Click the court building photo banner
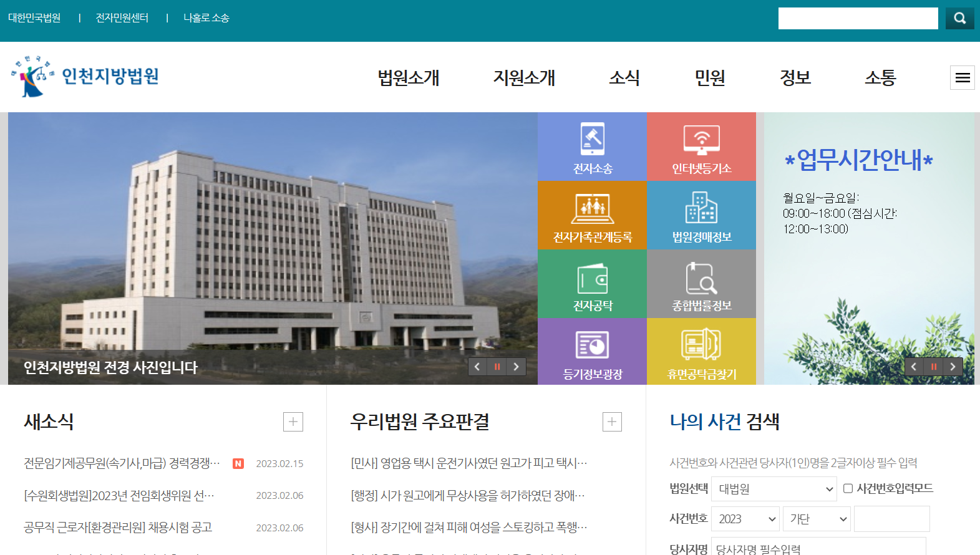Viewport: 980px width, 555px height. tap(273, 248)
